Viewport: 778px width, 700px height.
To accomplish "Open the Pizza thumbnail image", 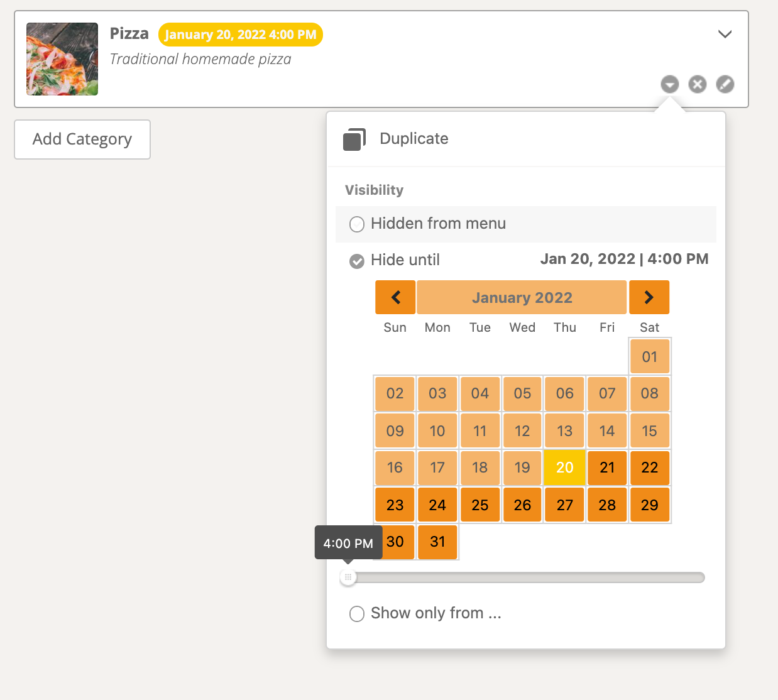I will coord(62,59).
